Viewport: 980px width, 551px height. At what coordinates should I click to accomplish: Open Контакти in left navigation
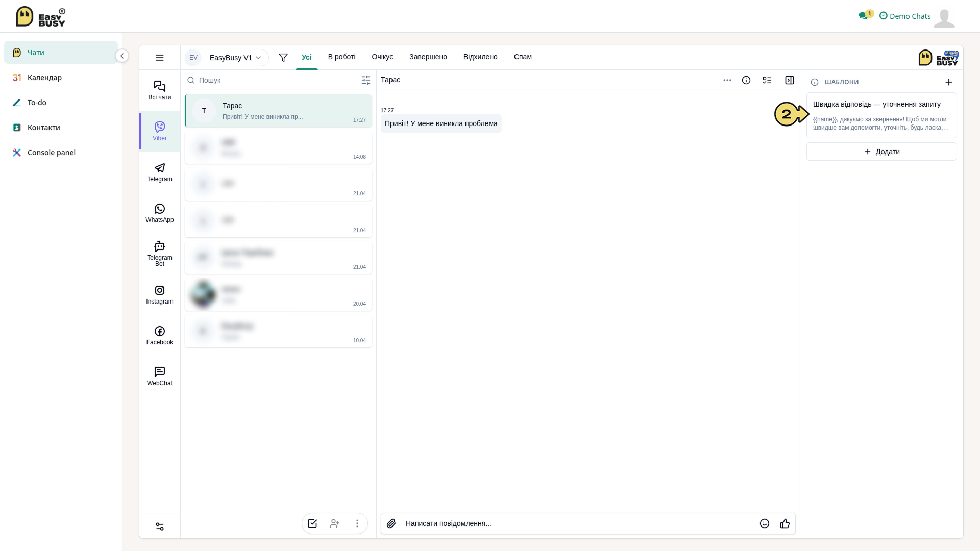tap(61, 128)
